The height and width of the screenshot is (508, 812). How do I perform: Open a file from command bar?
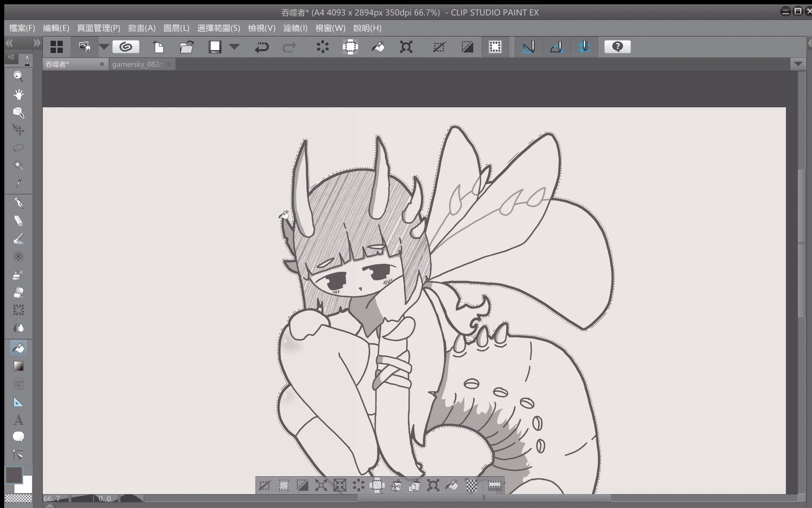[187, 47]
